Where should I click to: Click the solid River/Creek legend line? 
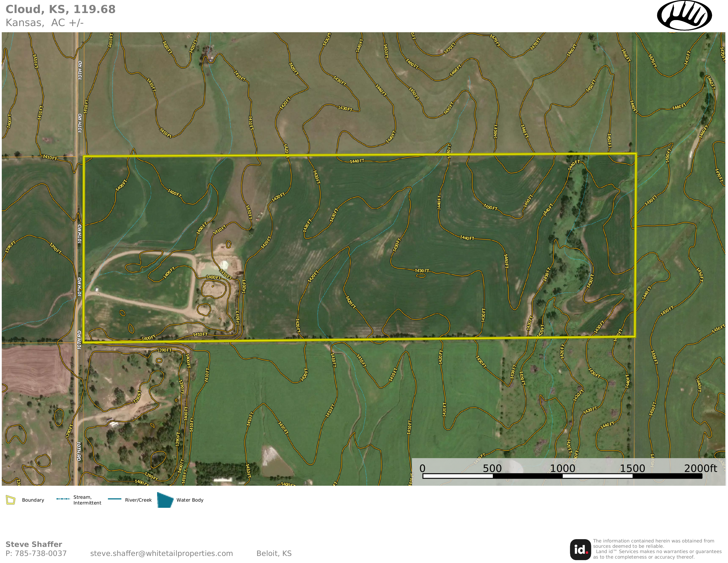[x=115, y=499]
